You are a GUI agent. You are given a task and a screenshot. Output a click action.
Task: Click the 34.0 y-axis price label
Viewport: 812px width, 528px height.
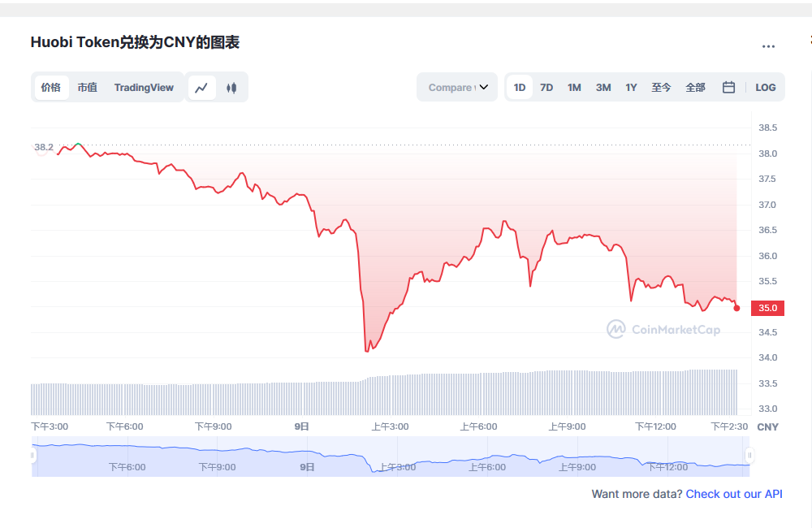(x=767, y=357)
